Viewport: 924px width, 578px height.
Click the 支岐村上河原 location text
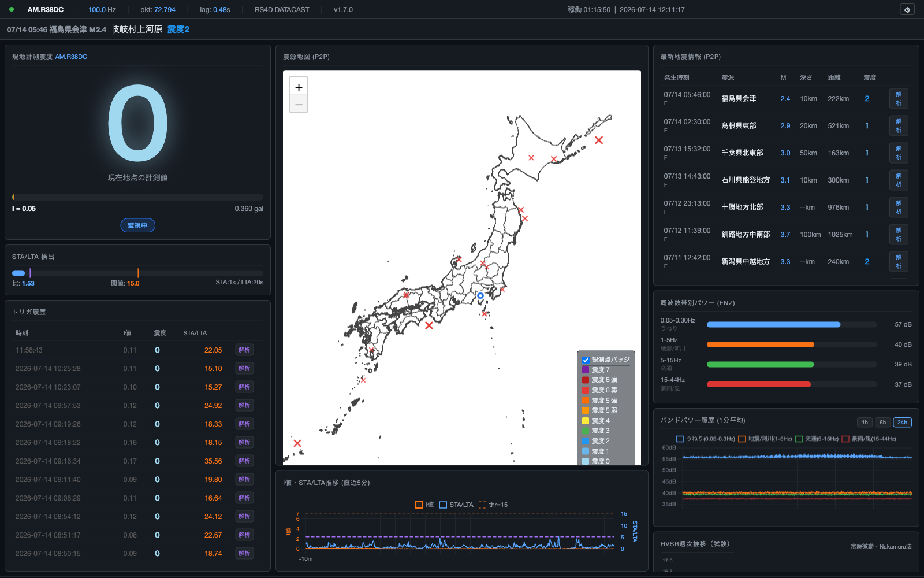[137, 29]
